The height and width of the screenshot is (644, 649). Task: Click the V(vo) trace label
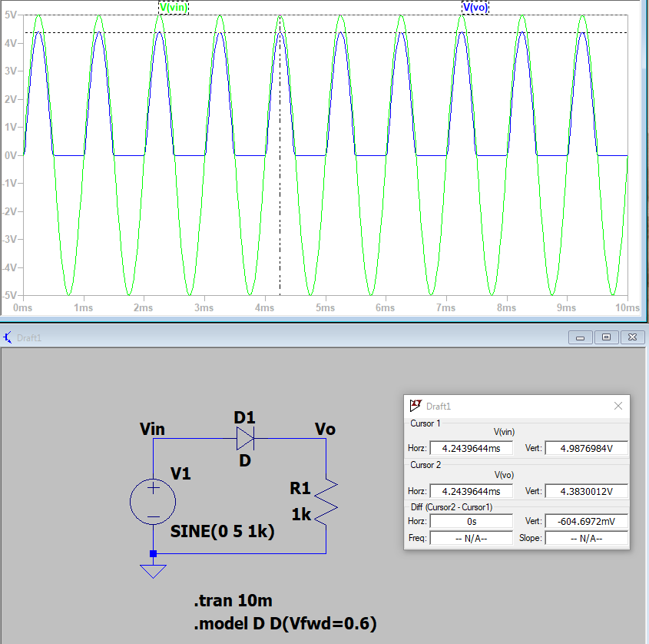coord(475,7)
